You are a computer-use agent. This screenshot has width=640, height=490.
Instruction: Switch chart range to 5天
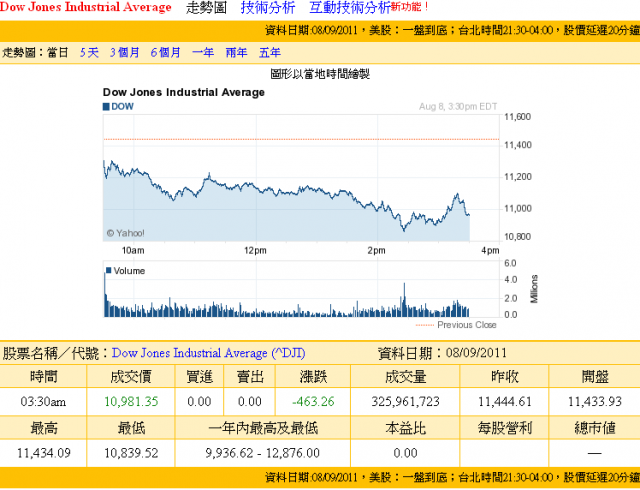tap(89, 53)
